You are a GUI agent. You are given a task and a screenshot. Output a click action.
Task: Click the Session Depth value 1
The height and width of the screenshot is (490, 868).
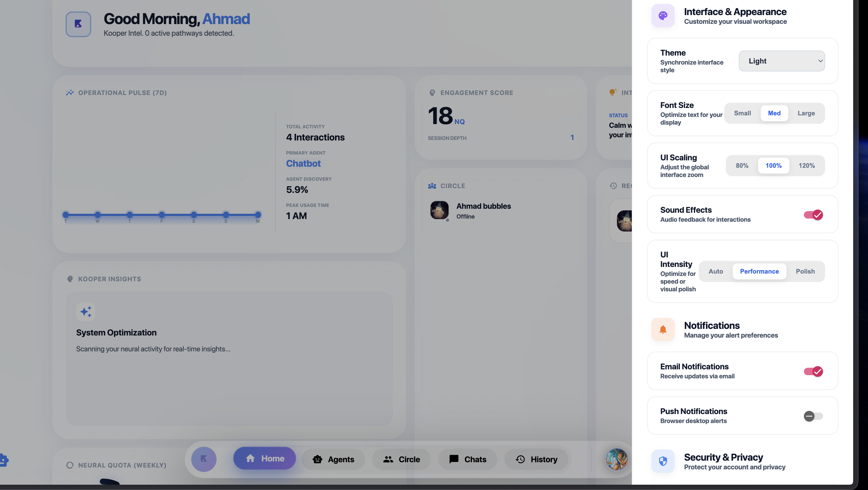click(x=572, y=137)
